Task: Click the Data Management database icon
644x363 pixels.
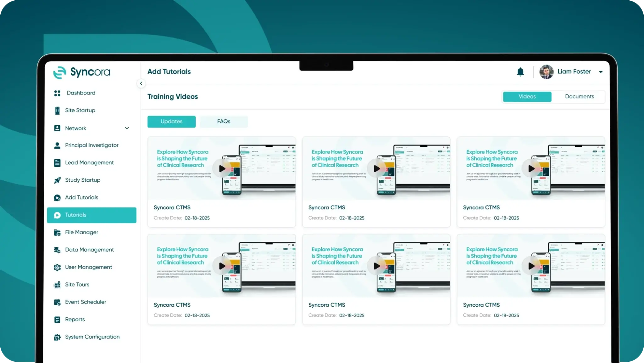Action: click(x=57, y=250)
